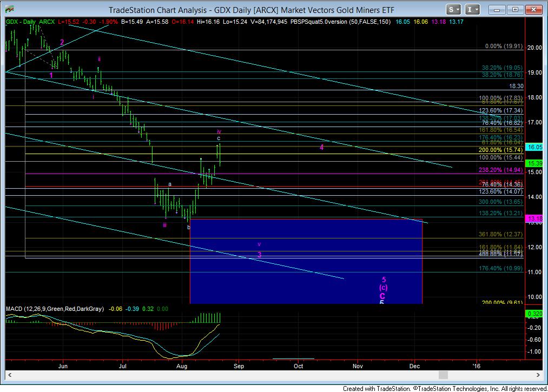The width and height of the screenshot is (548, 392).
Task: Click the "Oct" label on the time axis
Action: pyautogui.click(x=299, y=366)
